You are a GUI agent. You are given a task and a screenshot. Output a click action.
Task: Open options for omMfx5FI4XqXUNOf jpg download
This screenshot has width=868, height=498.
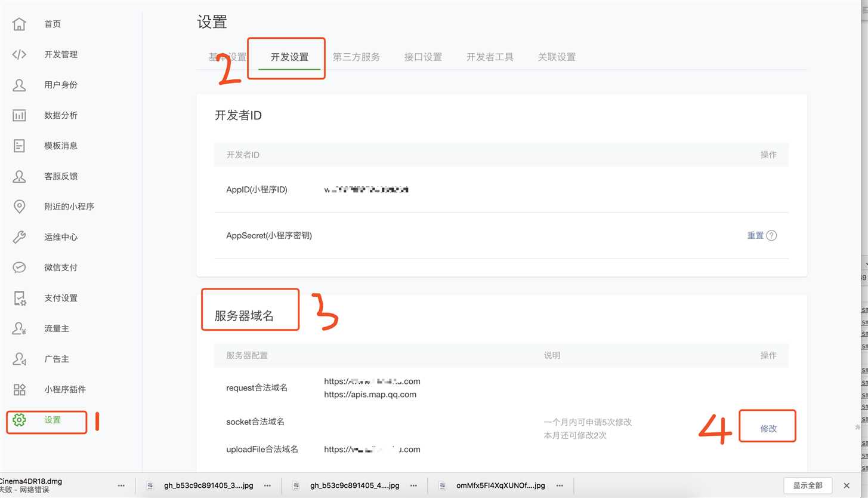point(560,485)
